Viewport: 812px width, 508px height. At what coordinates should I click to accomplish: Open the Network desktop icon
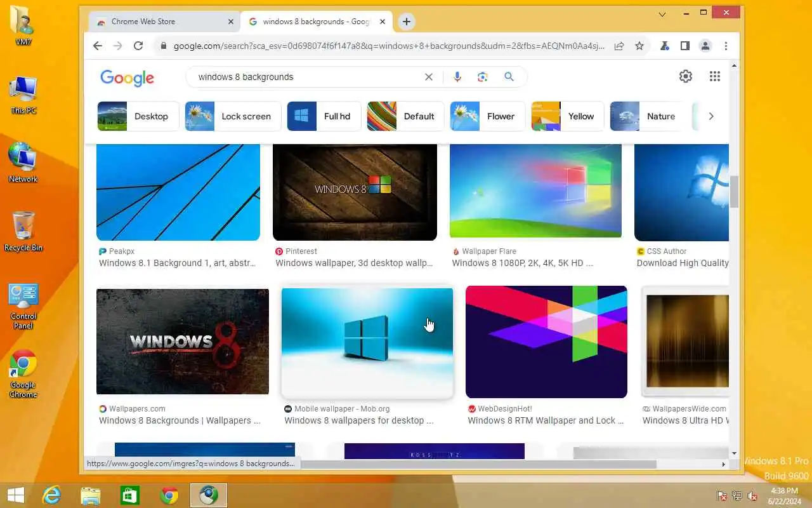tap(23, 163)
